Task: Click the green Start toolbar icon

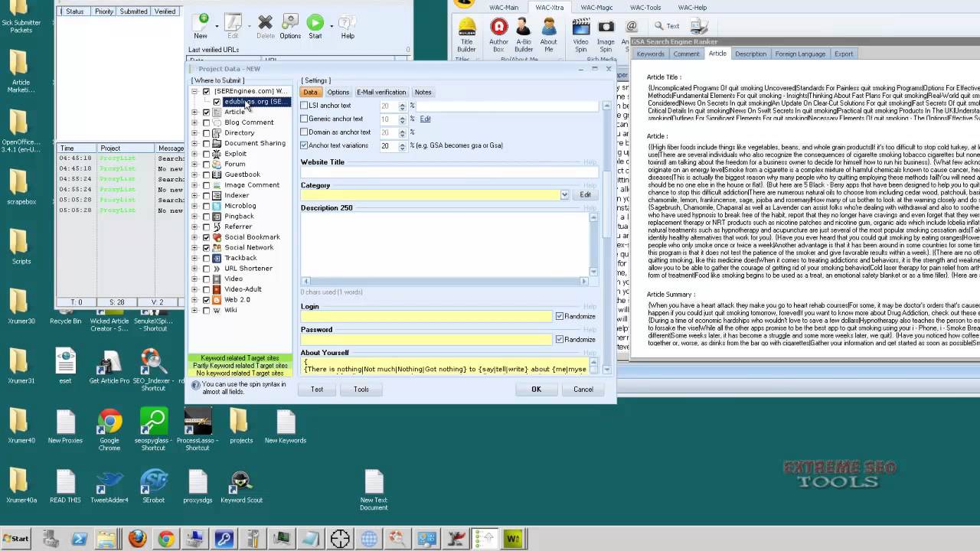Action: [x=315, y=26]
